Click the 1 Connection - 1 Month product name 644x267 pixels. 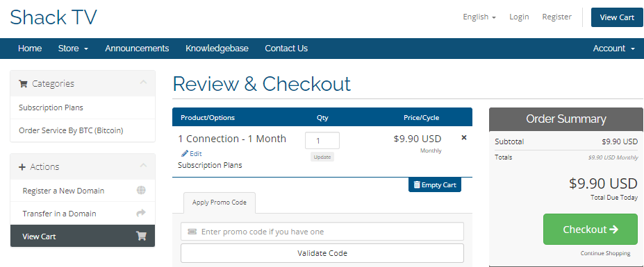tap(232, 139)
